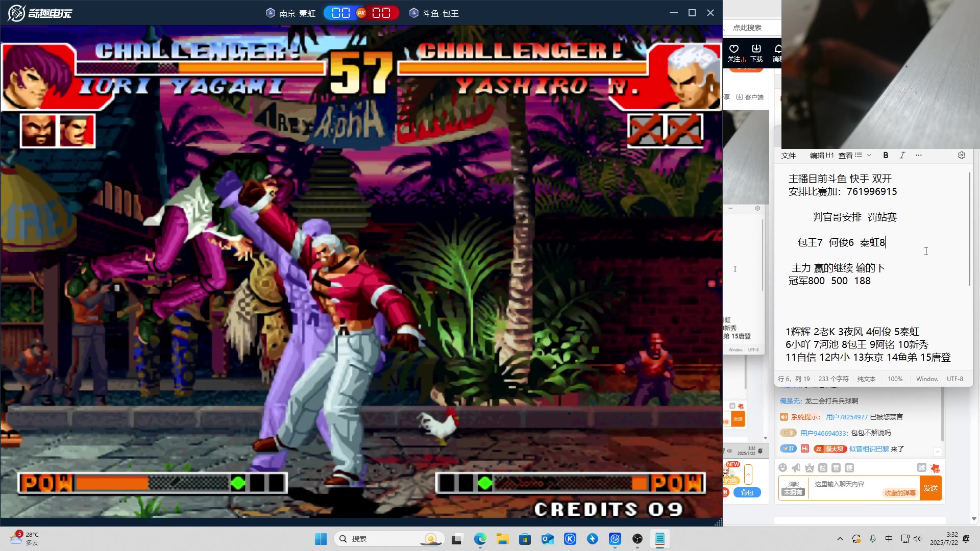Click the microphone icon in system tray
Image resolution: width=980 pixels, height=551 pixels.
tap(873, 539)
